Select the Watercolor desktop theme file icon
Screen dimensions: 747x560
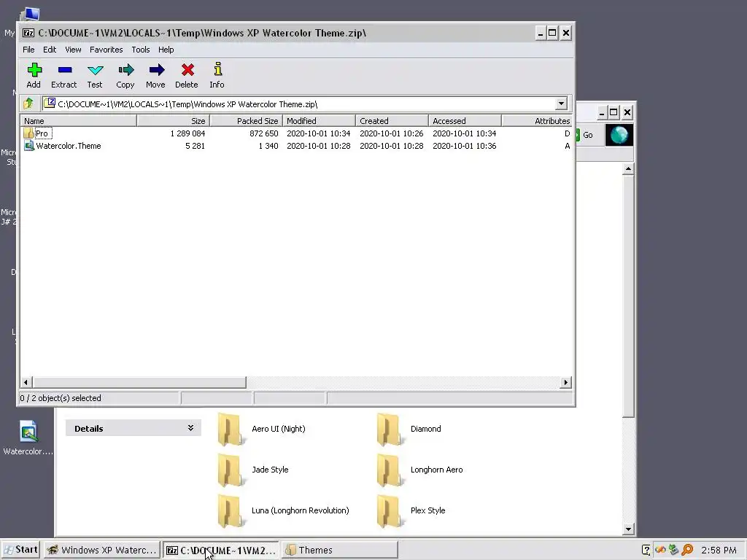point(28,432)
